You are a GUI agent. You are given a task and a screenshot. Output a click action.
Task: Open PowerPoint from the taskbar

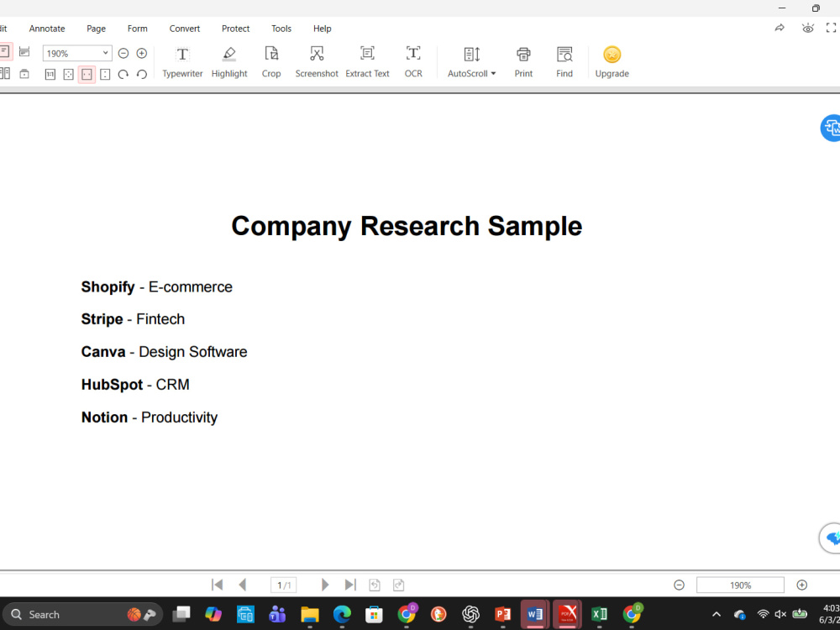[502, 614]
